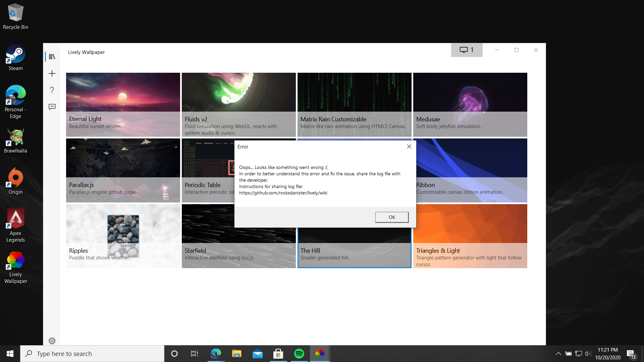
Task: Open the Action Center notifications icon
Action: [x=631, y=354]
